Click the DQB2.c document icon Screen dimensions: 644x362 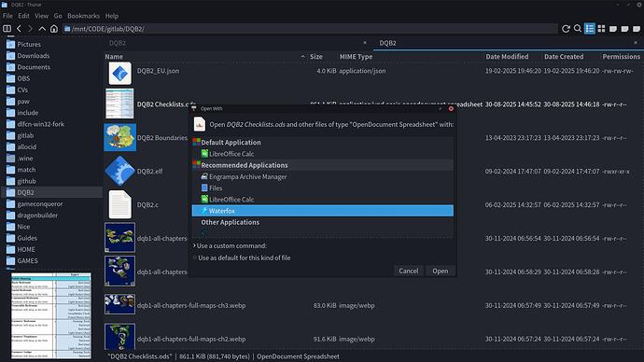coord(119,204)
